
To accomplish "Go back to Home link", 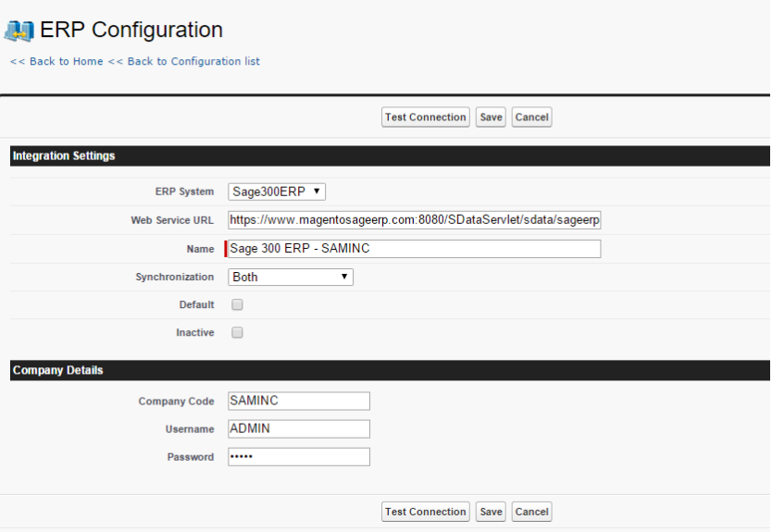I will [56, 61].
